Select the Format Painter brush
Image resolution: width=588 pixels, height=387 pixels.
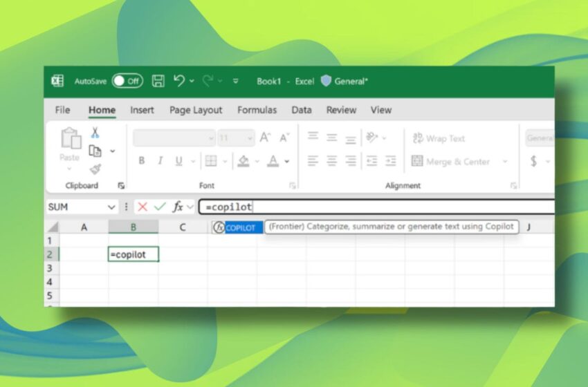95,169
